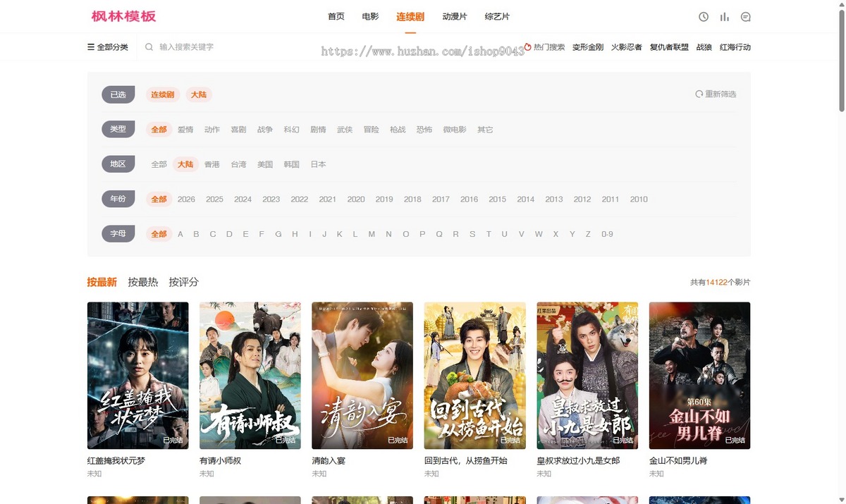
Task: Click the 有请小师叔 title text link
Action: coord(221,461)
